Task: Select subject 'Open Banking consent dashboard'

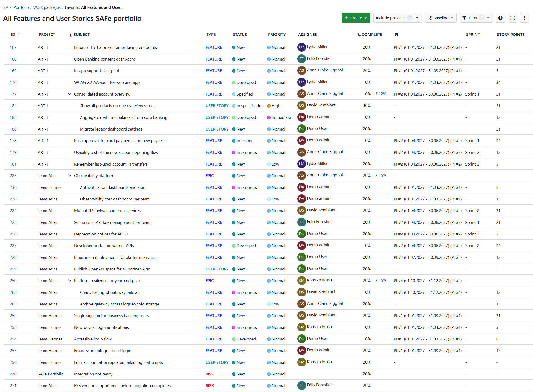Action: coord(105,59)
